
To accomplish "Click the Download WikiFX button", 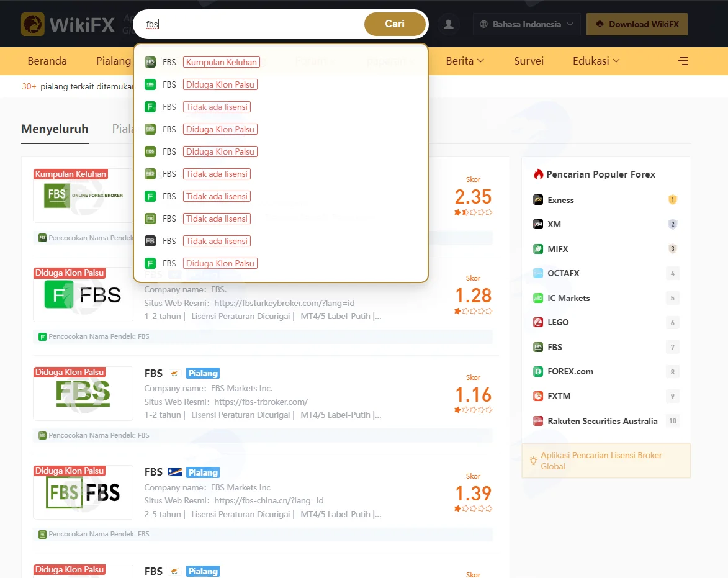I will click(637, 24).
